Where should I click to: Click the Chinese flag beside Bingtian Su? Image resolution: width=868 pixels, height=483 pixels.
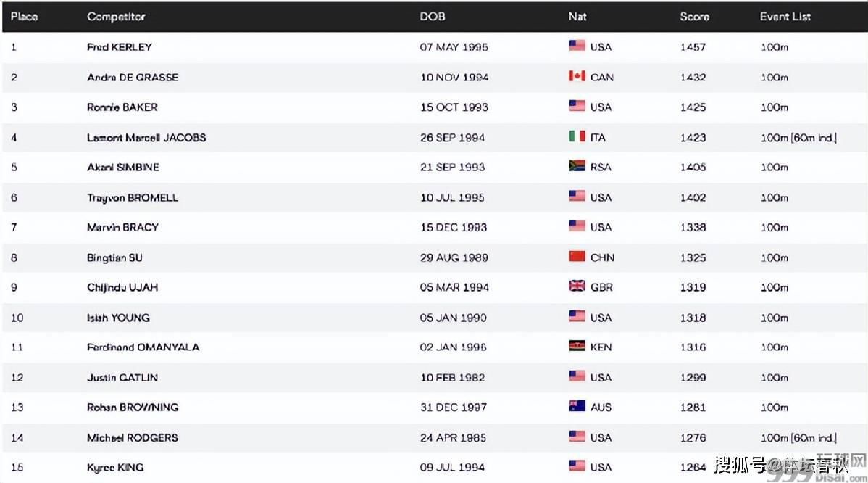(577, 257)
